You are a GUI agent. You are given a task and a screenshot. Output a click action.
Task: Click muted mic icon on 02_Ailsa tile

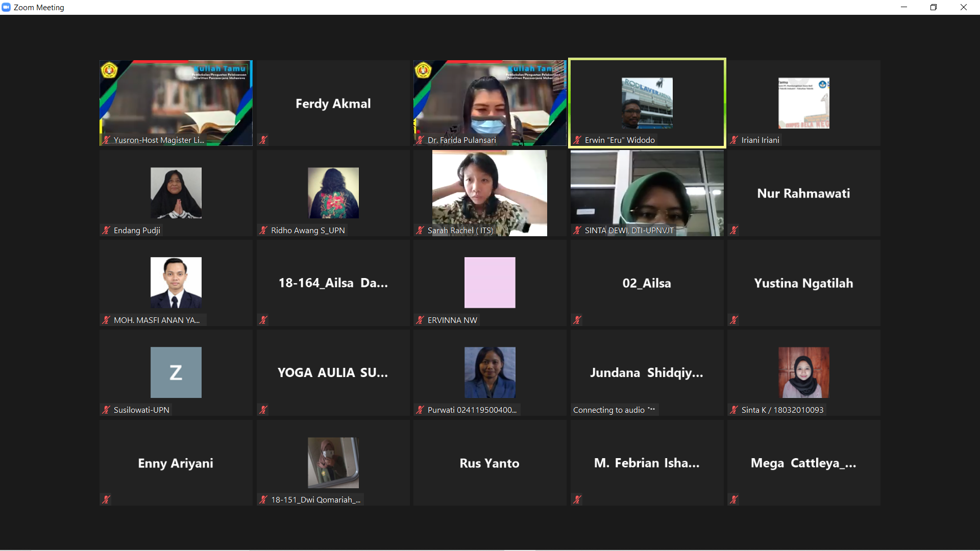click(577, 320)
